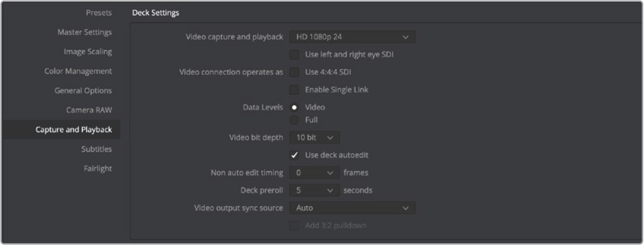This screenshot has width=644, height=245.
Task: Choose Full data levels radio button
Action: pyautogui.click(x=294, y=120)
